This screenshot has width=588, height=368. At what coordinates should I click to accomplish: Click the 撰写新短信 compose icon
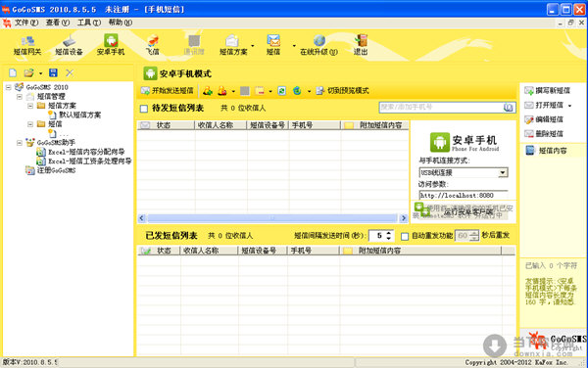pos(529,91)
